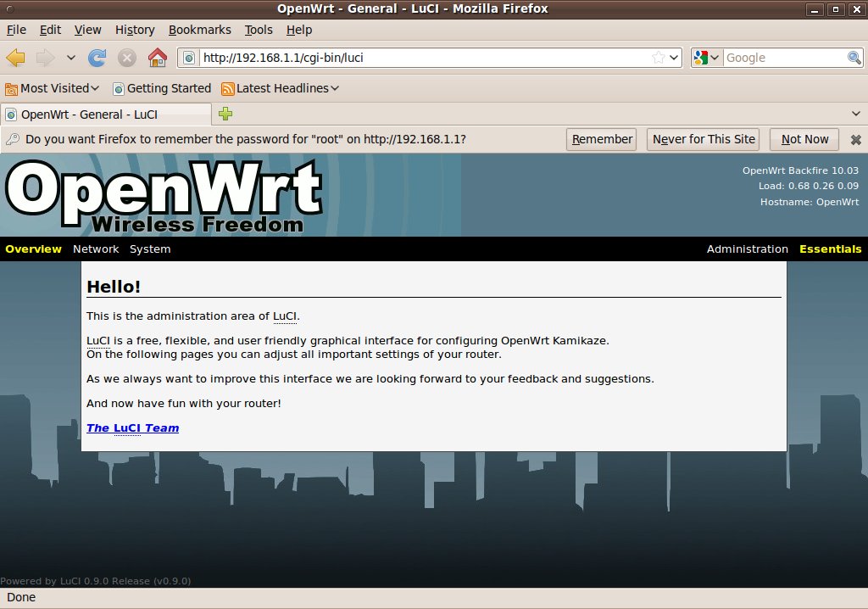The image size is (868, 609).
Task: Click the Home icon in toolbar
Action: [x=157, y=58]
